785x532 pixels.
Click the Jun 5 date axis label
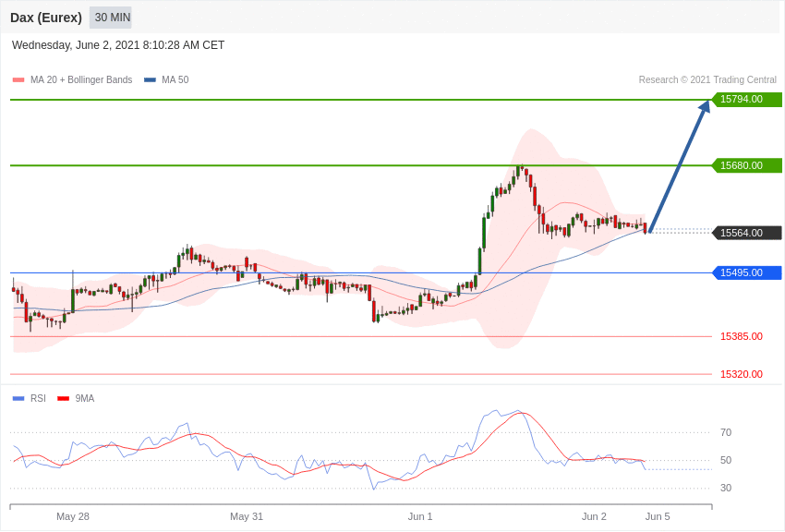pos(658,516)
